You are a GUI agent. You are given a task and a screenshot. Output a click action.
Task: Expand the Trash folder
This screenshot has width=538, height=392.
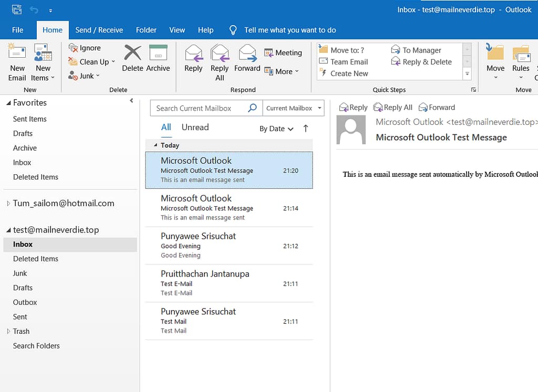(x=9, y=331)
